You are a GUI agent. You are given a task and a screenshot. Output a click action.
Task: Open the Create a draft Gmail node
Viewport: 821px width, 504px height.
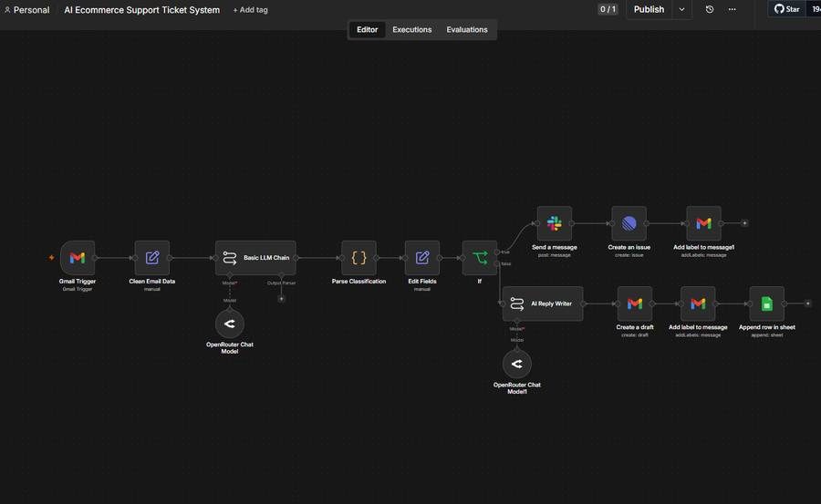[635, 303]
